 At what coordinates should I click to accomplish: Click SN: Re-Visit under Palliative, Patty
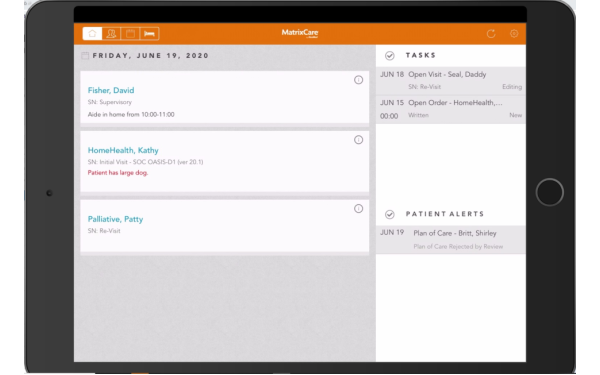click(104, 231)
